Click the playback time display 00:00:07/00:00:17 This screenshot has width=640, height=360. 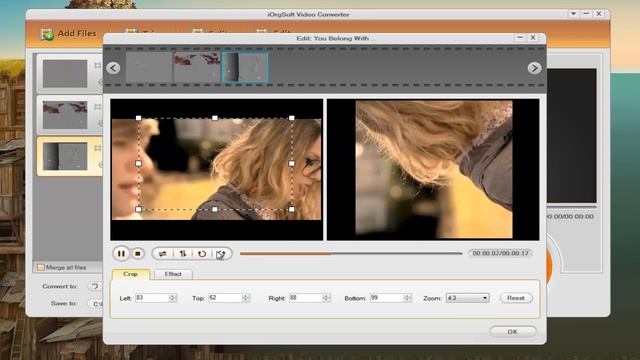point(500,253)
